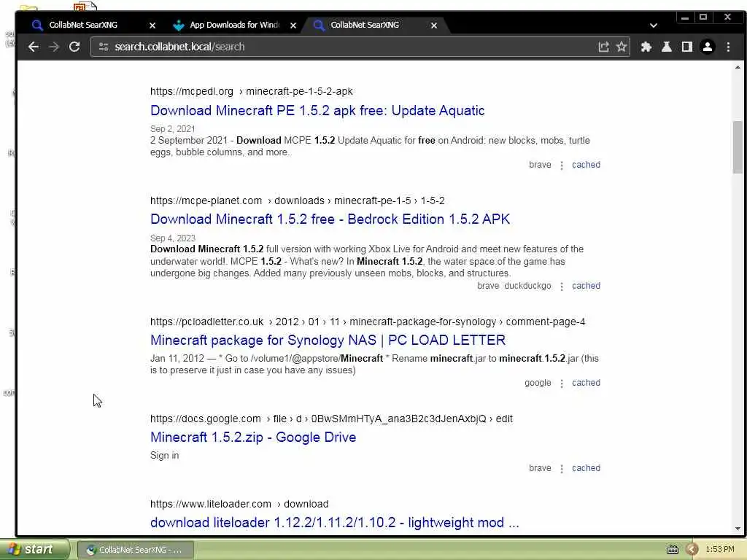Image resolution: width=747 pixels, height=560 pixels.
Task: Expand the tab search dropdown arrow
Action: coord(653,26)
